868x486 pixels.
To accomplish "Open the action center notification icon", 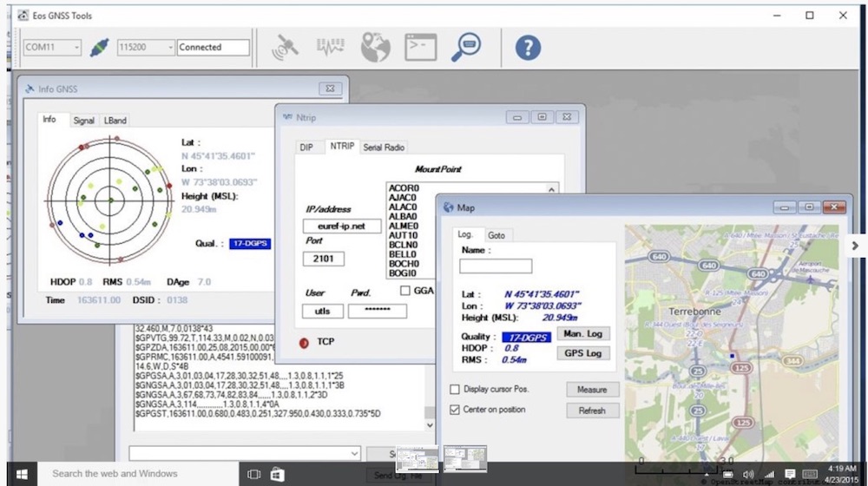I will click(x=790, y=474).
